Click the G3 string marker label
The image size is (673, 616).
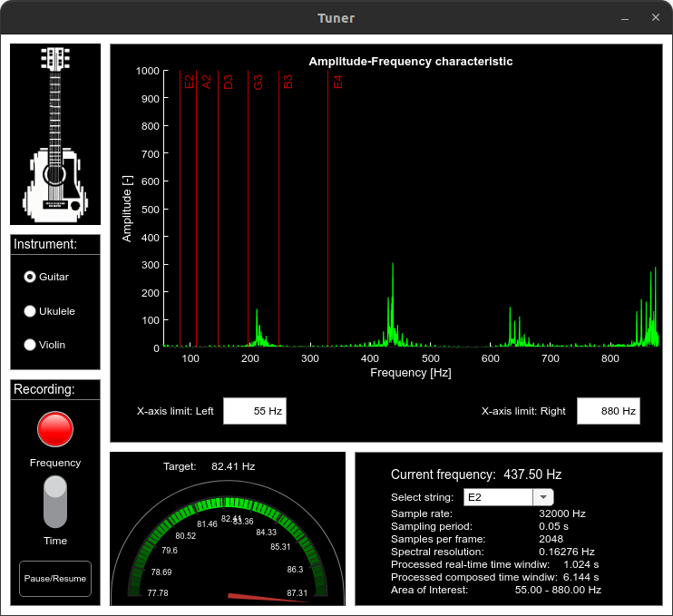tap(258, 82)
